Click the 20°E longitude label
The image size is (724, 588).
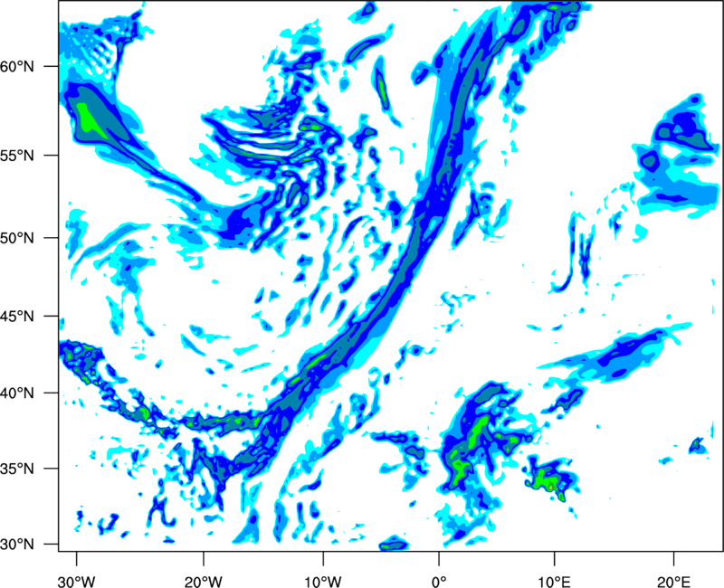(673, 582)
